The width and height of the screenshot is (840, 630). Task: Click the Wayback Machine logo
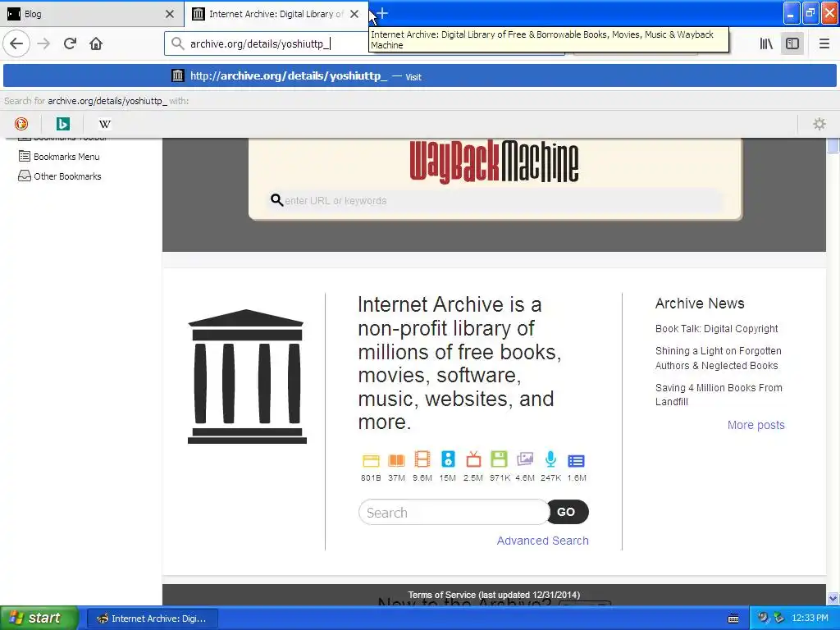click(x=494, y=162)
